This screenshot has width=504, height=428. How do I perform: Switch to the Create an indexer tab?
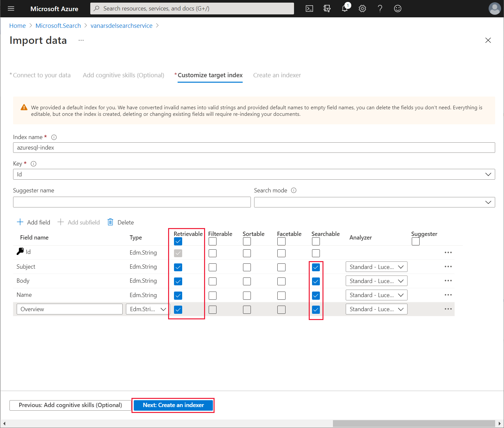(x=277, y=75)
